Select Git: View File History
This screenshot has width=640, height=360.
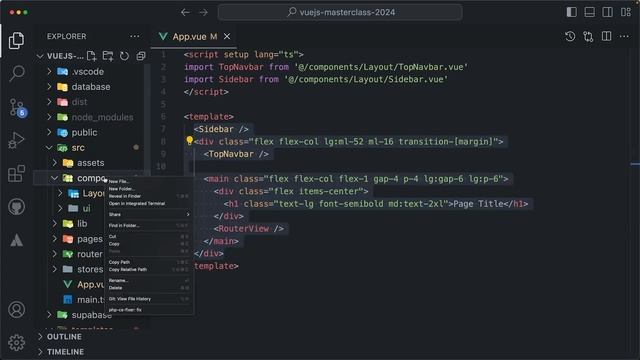pyautogui.click(x=149, y=299)
